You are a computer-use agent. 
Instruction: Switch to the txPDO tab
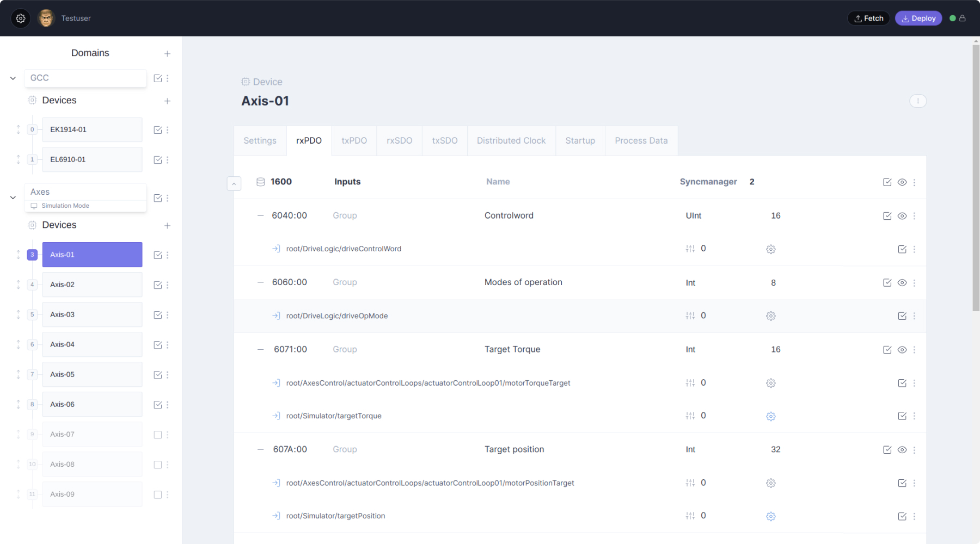(354, 141)
